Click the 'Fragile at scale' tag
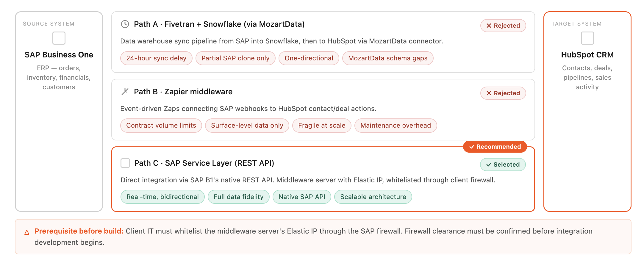Viewport: 644px width, 263px height. pos(322,126)
